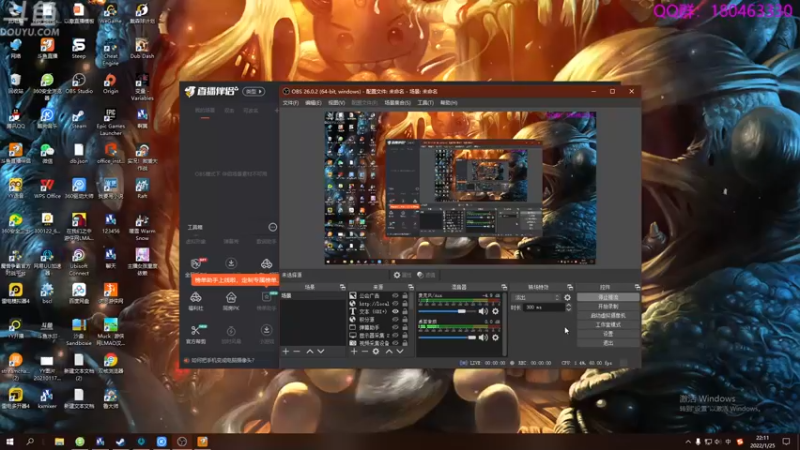The image size is (800, 450).
Task: Open the type dropdown next to companion logo
Action: point(254,91)
